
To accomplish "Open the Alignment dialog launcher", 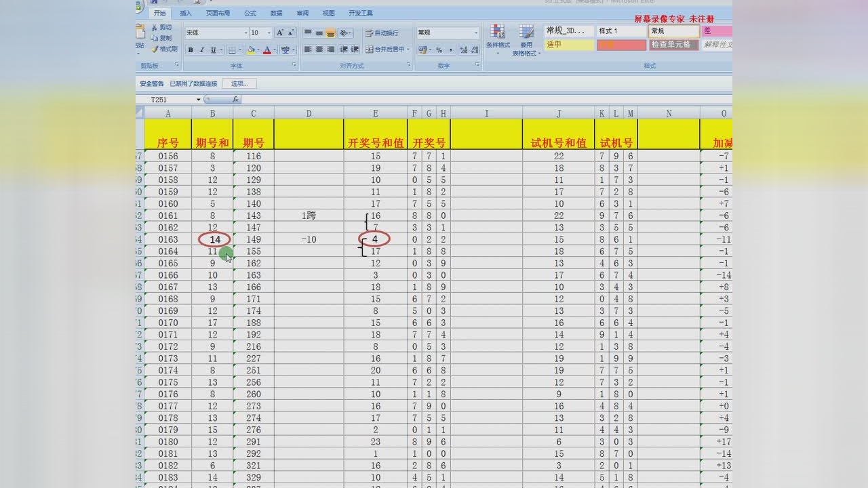I will (408, 65).
